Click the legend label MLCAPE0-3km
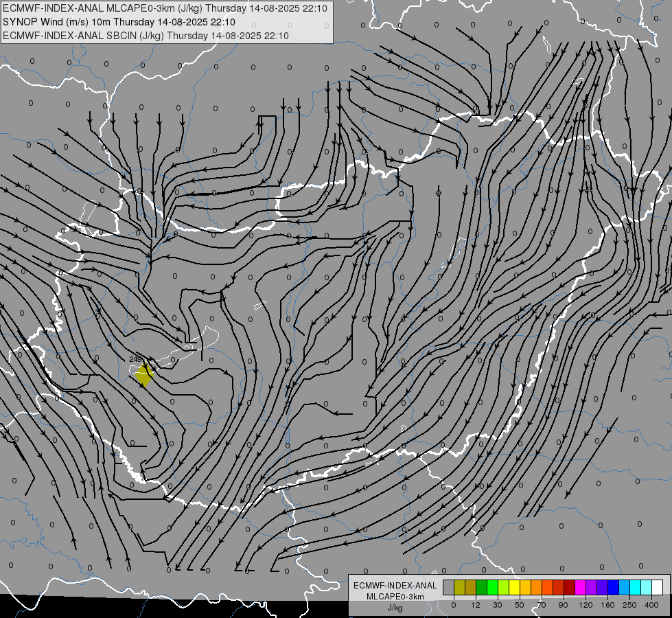This screenshot has height=618, width=672. (395, 597)
